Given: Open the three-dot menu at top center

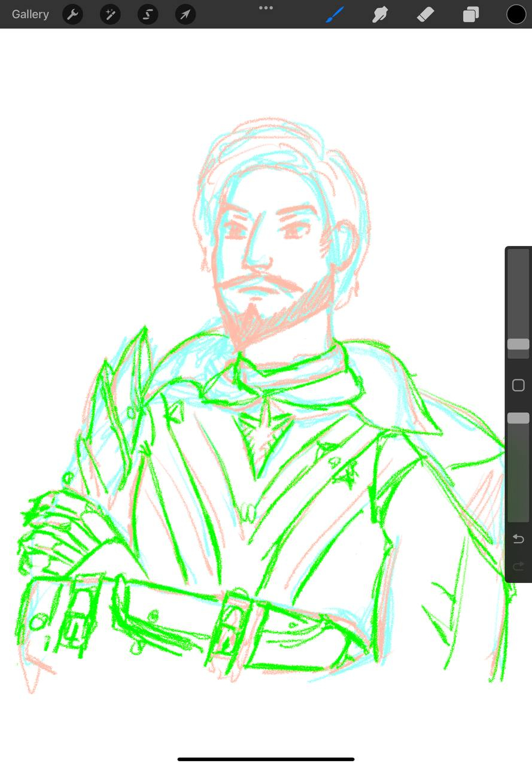Looking at the screenshot, I should click(x=266, y=8).
